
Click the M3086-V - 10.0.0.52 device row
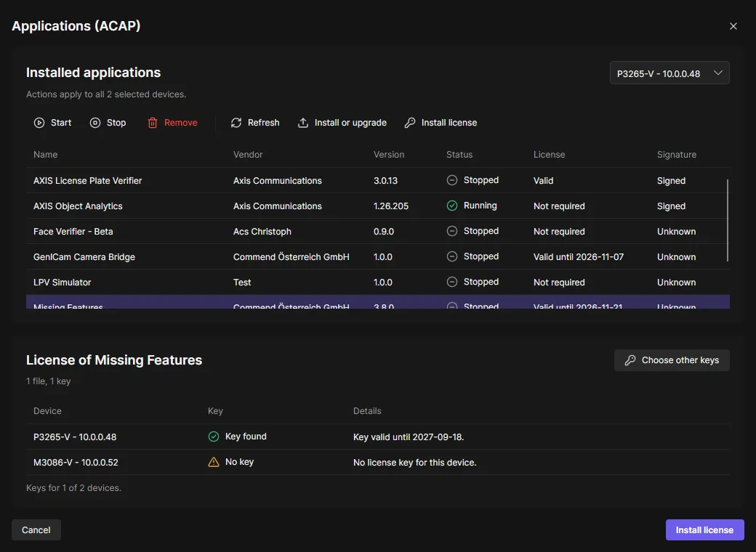[x=378, y=463]
